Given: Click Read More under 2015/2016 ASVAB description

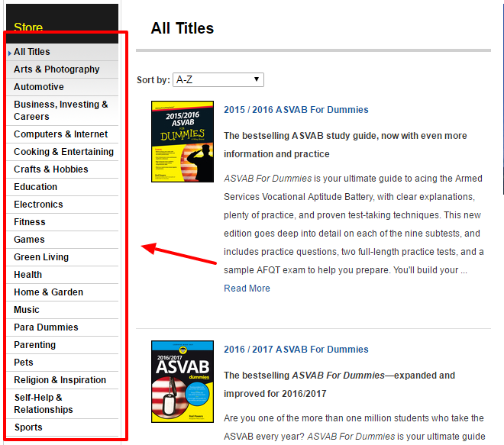Looking at the screenshot, I should coord(247,289).
